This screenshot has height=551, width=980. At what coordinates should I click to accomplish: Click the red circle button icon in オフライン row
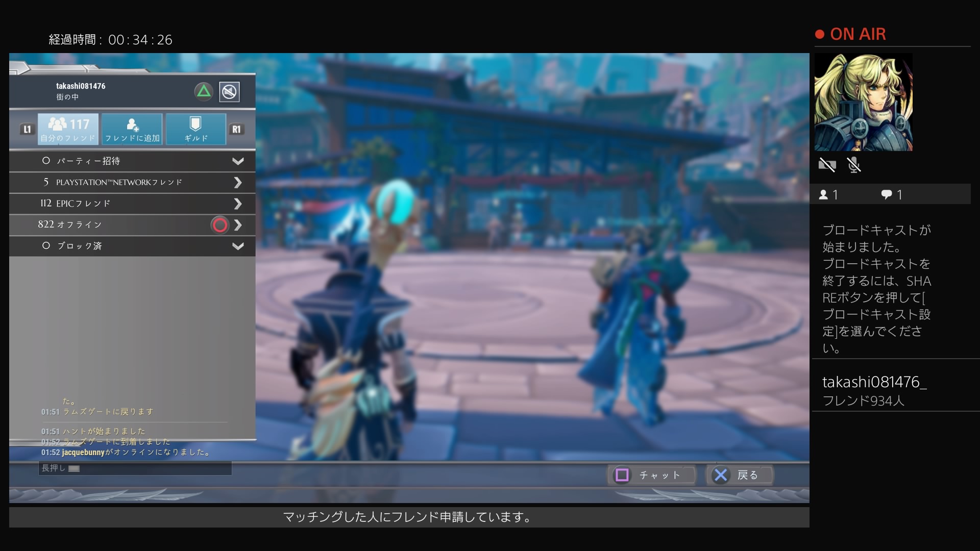[220, 225]
